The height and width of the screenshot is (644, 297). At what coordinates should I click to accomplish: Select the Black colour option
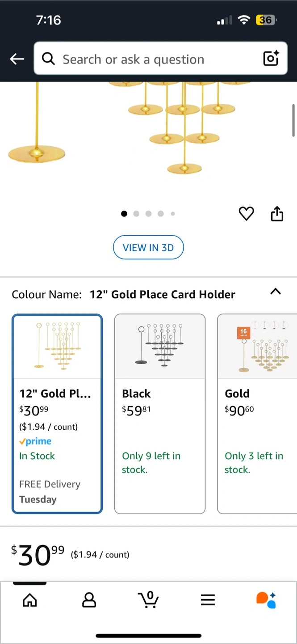pos(160,414)
